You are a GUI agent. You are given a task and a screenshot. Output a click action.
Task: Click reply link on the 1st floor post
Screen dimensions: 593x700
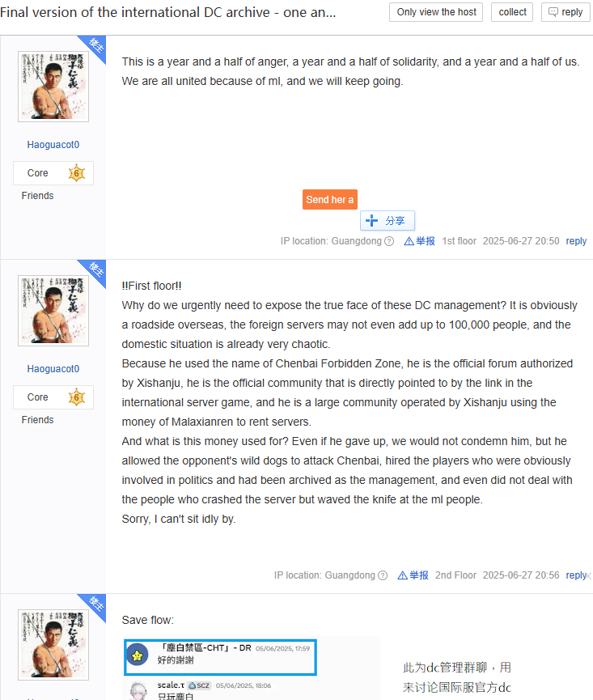[576, 241]
